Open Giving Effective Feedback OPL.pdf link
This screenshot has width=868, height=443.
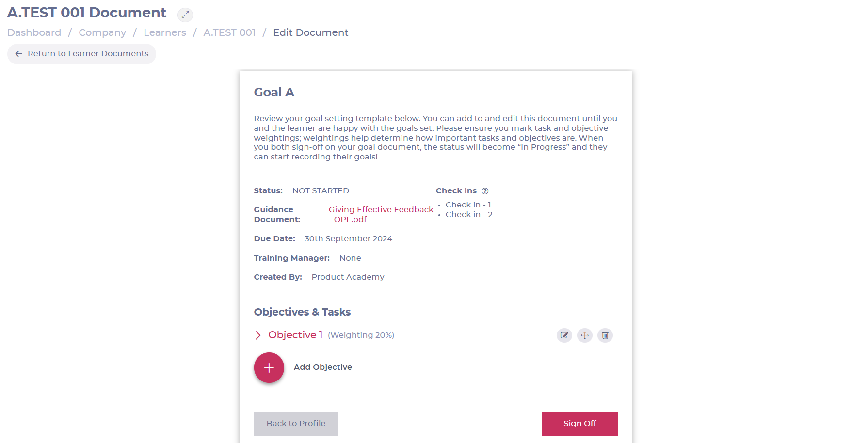pos(381,214)
